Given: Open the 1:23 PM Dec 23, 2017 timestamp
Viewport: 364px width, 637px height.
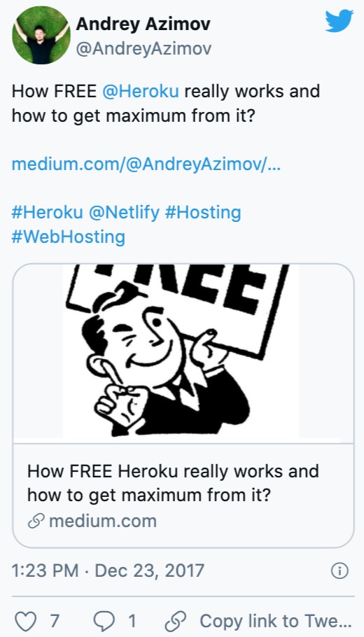Looking at the screenshot, I should tap(108, 570).
